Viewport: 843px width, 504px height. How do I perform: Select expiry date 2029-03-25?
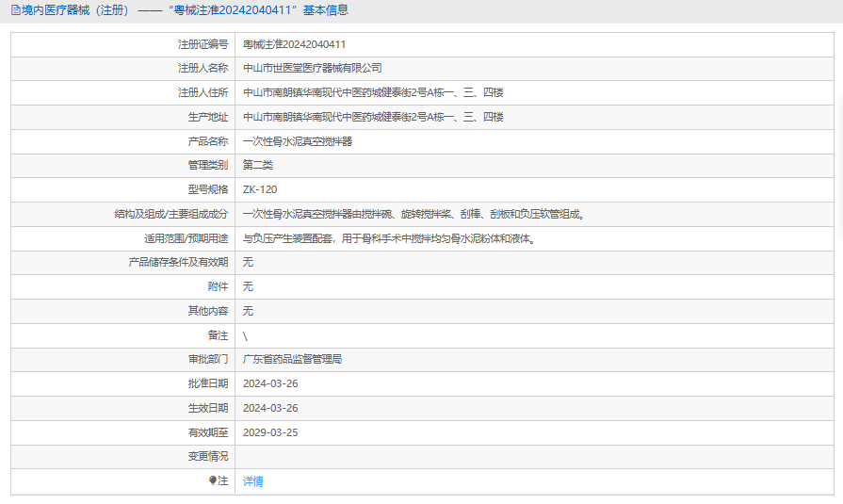pos(270,432)
